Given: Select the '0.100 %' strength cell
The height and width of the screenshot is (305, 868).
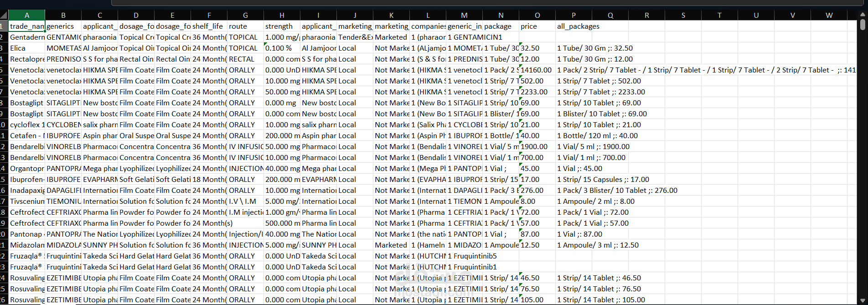Looking at the screenshot, I should tap(282, 48).
